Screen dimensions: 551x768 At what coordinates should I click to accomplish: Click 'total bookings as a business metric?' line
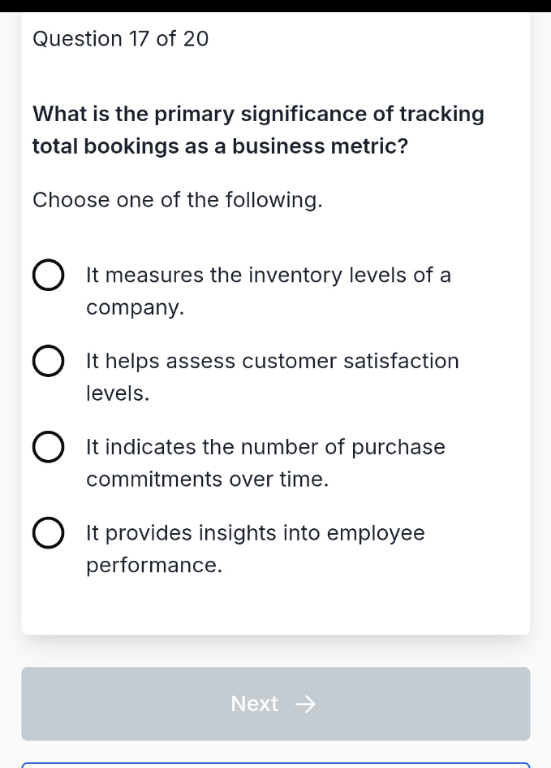pyautogui.click(x=220, y=146)
